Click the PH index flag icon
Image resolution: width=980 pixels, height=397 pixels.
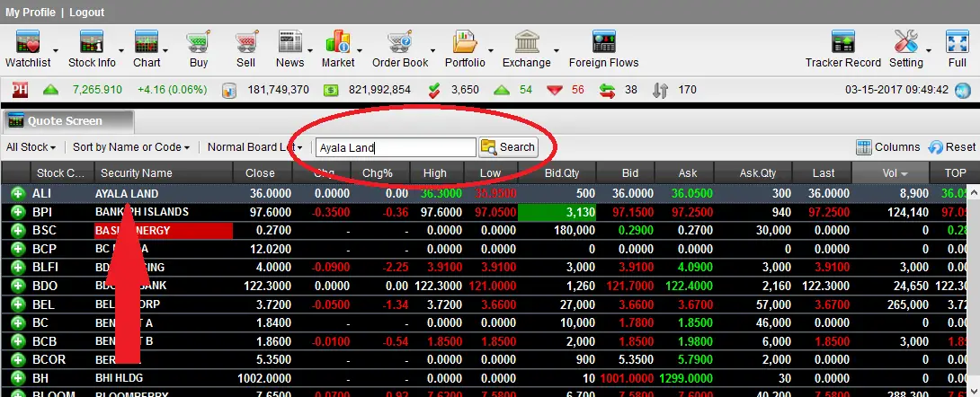pos(20,90)
